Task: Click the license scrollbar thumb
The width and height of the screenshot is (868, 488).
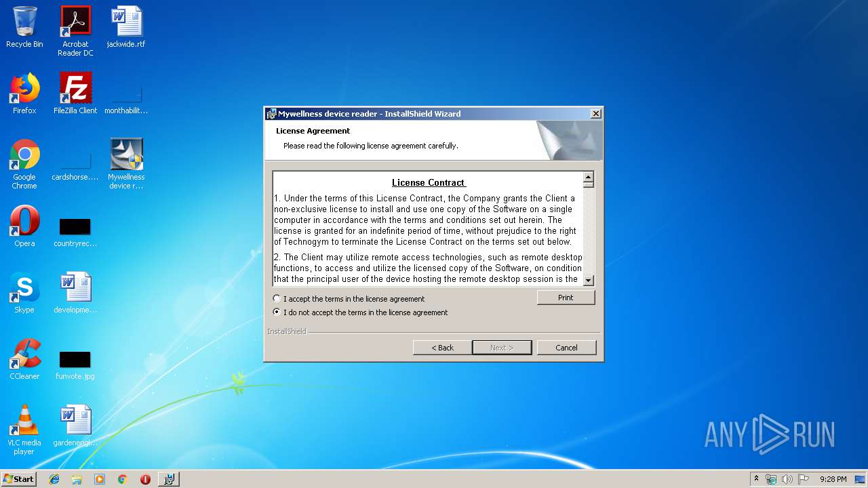Action: tap(589, 185)
